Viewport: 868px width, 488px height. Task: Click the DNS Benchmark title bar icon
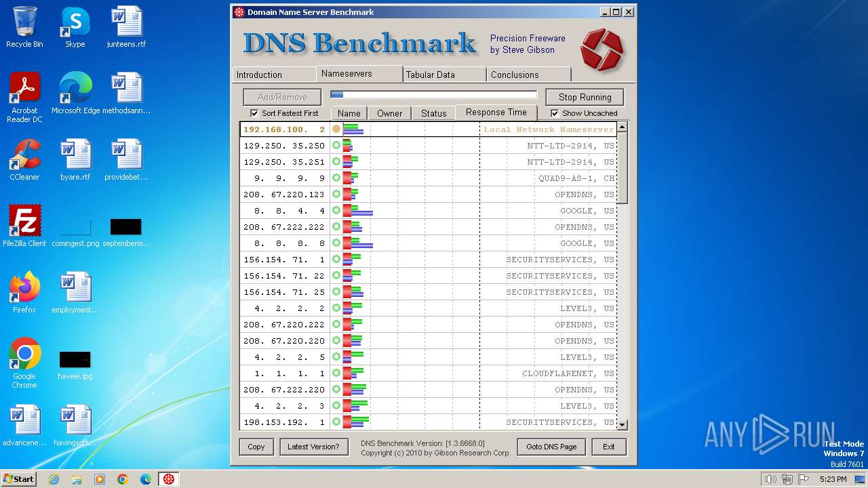click(x=239, y=12)
